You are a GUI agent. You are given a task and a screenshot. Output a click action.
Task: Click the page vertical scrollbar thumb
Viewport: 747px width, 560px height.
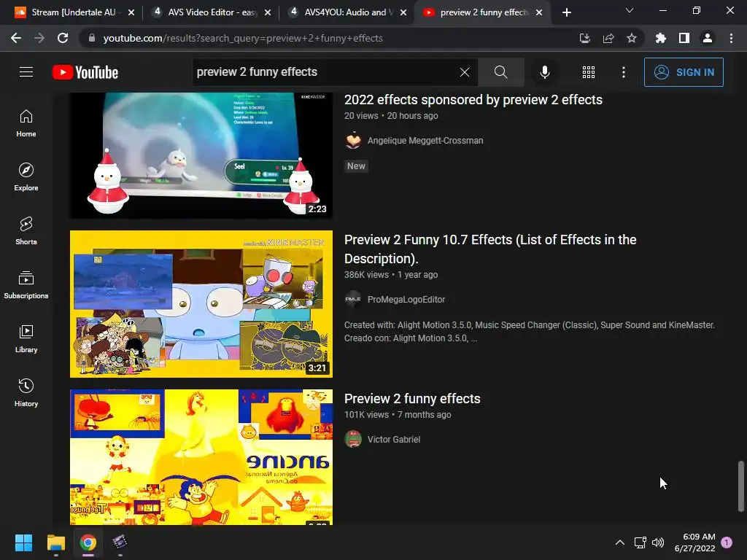tap(741, 486)
